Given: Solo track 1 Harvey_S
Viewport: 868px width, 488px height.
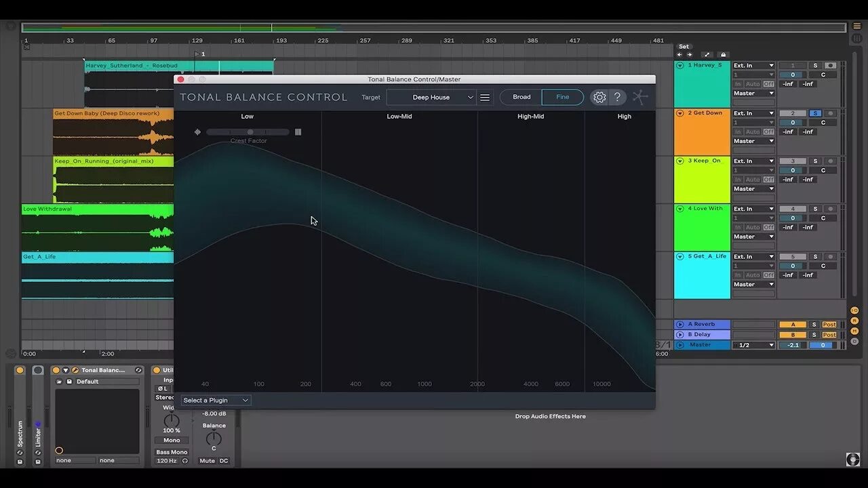Looking at the screenshot, I should (815, 66).
